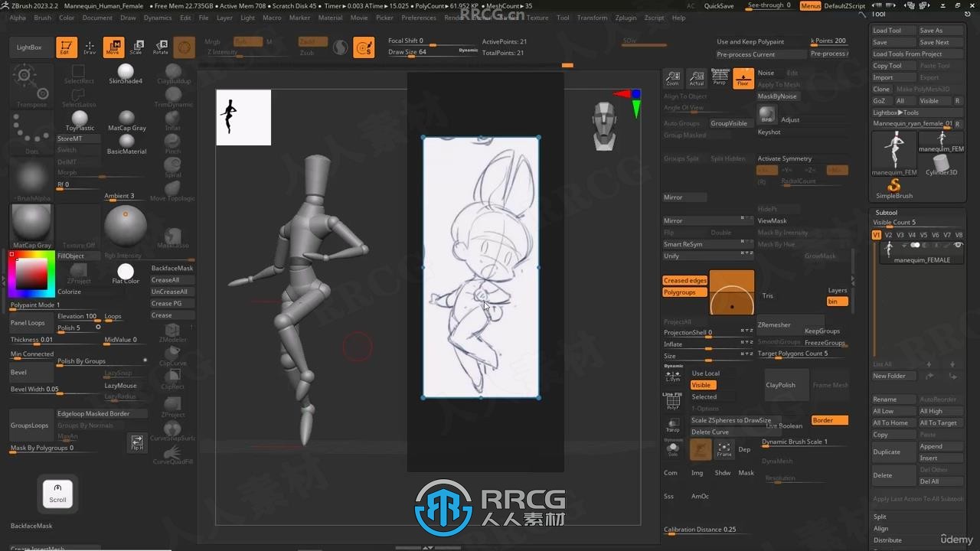The width and height of the screenshot is (980, 551).
Task: Toggle the Floor grid button
Action: [743, 78]
